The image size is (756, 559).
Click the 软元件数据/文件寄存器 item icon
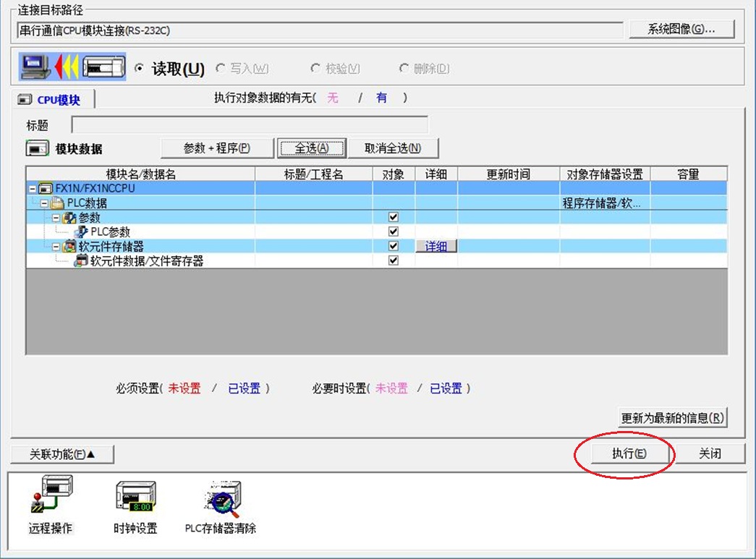(x=81, y=261)
